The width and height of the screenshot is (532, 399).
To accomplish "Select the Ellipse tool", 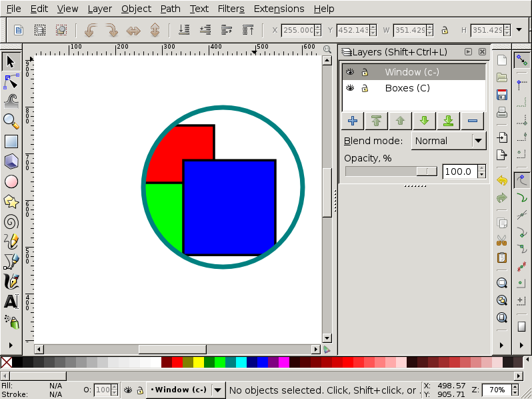I will pos(11,181).
